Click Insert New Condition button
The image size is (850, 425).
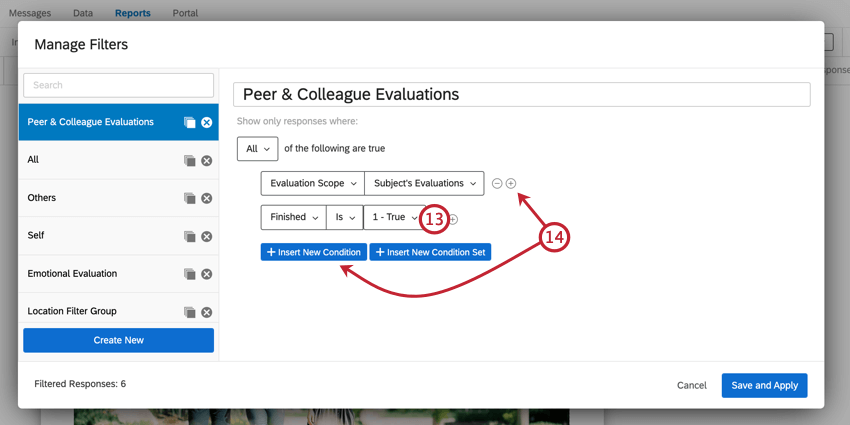coord(313,252)
